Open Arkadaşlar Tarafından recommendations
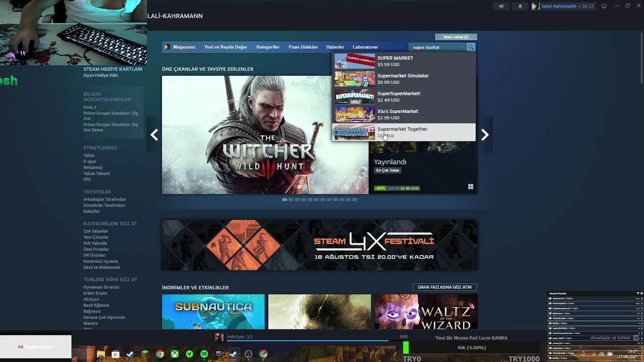Viewport: 644px width, 362px height. 105,200
